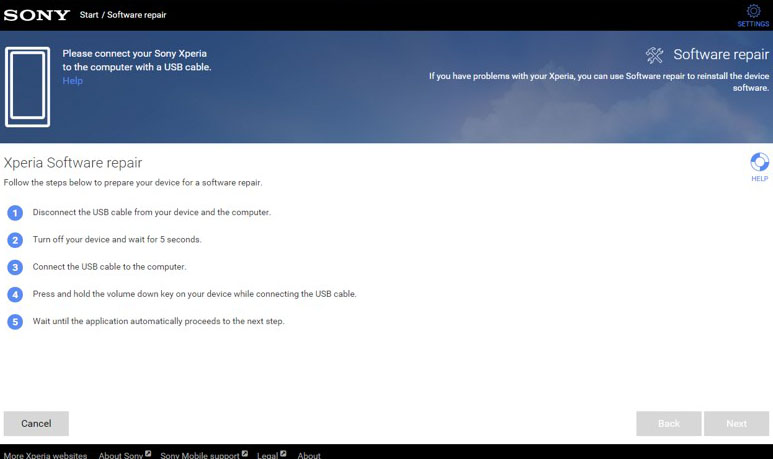Open Sony Mobile support footer link

pyautogui.click(x=200, y=455)
